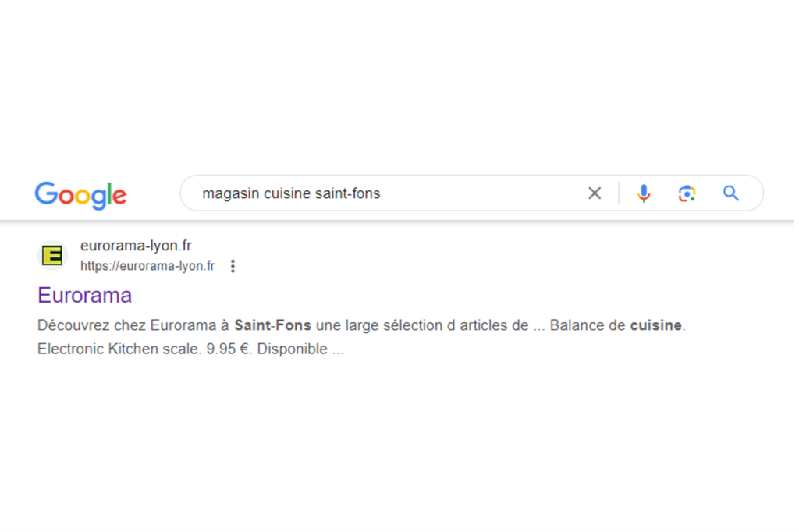Open the three-dot menu beside the result URL

point(233,266)
